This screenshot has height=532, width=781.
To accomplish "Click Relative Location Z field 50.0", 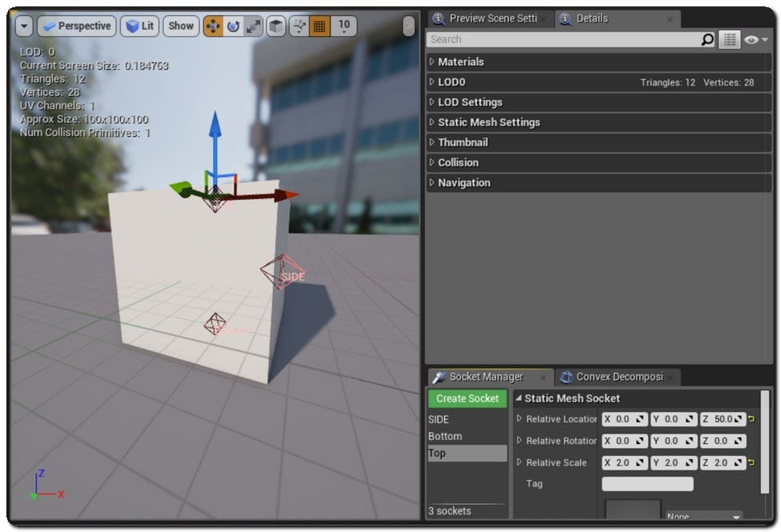I will click(x=723, y=419).
